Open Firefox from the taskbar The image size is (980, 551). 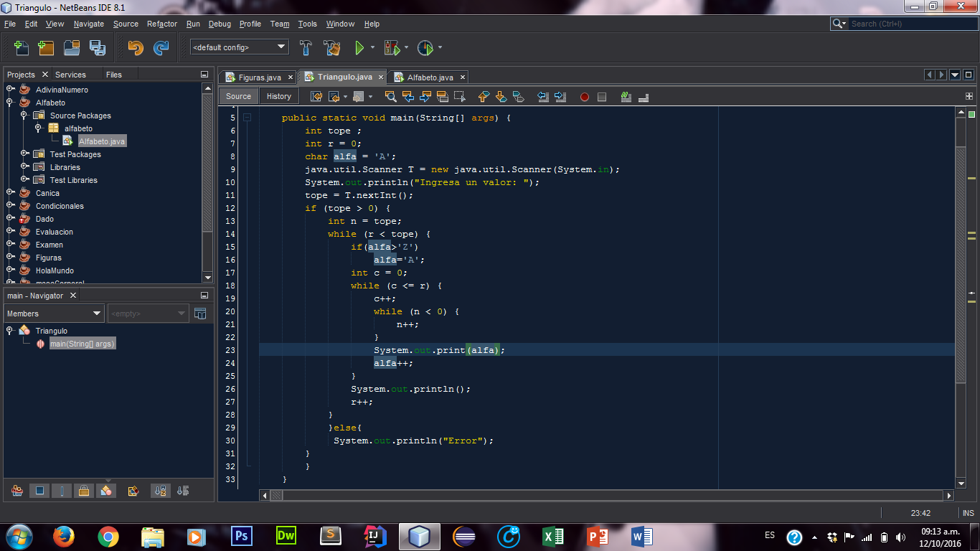point(64,536)
